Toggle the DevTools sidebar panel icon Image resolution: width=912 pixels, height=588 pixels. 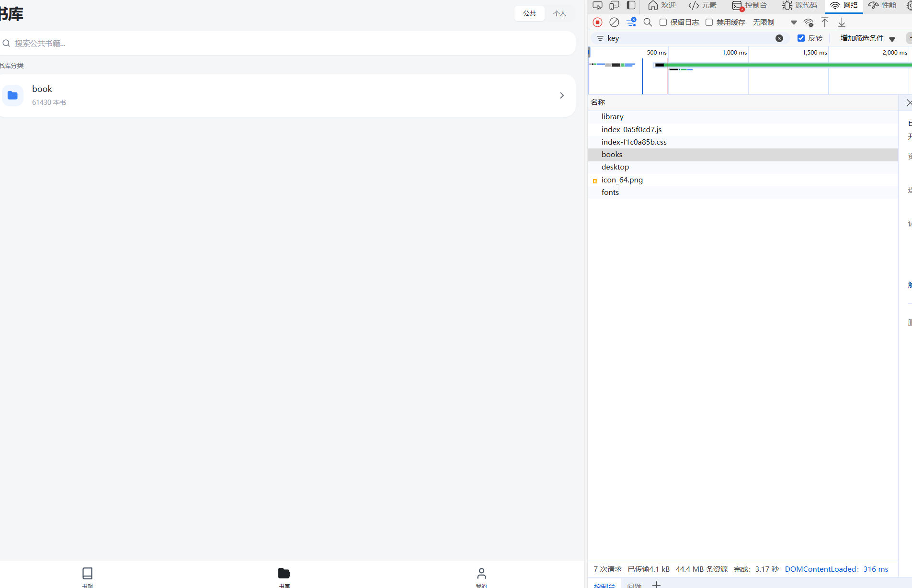tap(631, 6)
